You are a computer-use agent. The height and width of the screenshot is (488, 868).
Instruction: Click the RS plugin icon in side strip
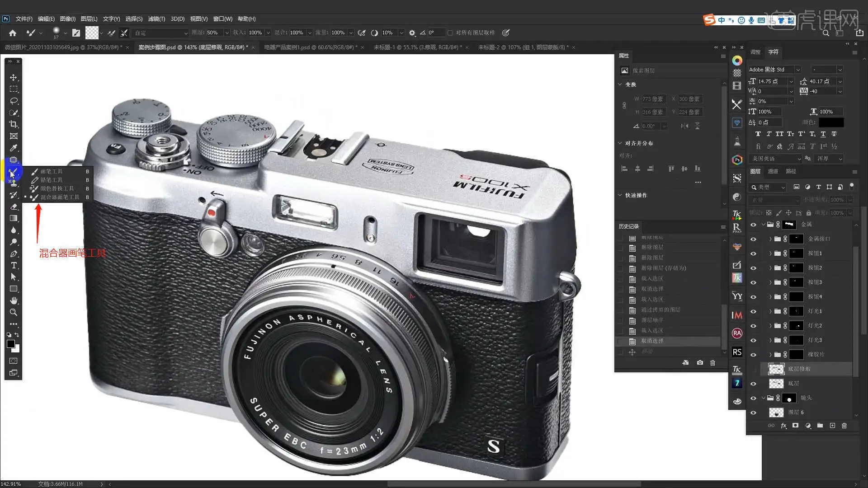click(737, 352)
